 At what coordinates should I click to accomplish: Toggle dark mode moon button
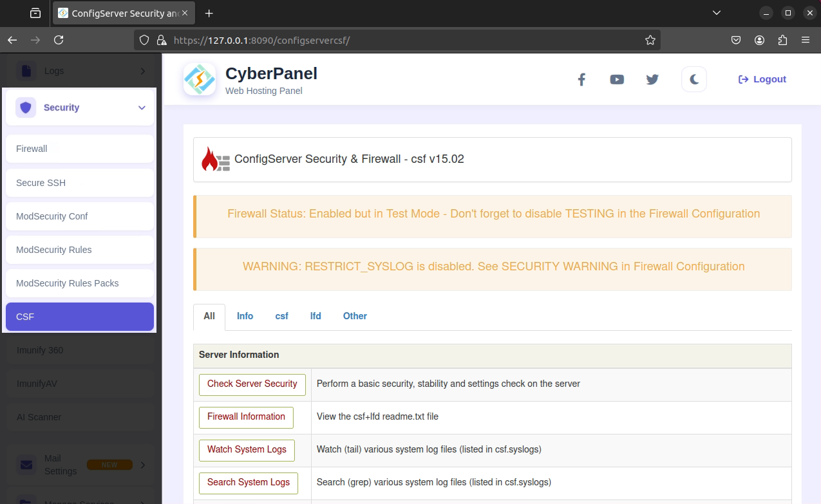coord(694,80)
